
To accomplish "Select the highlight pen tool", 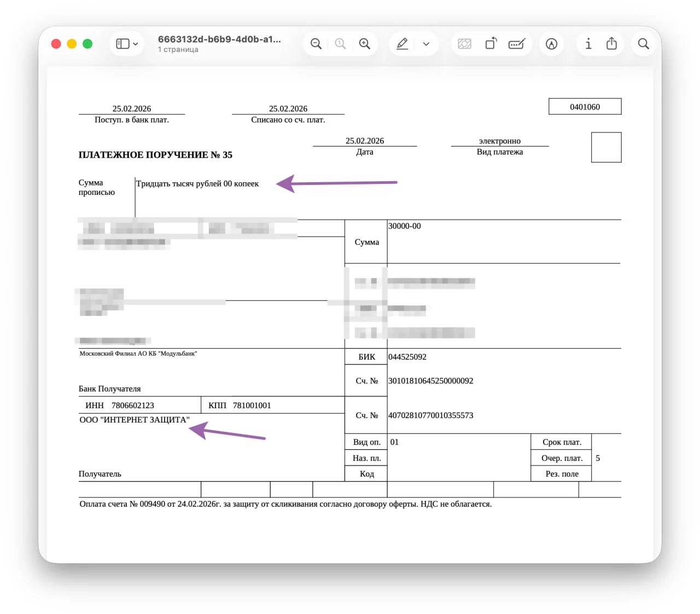I will click(402, 44).
